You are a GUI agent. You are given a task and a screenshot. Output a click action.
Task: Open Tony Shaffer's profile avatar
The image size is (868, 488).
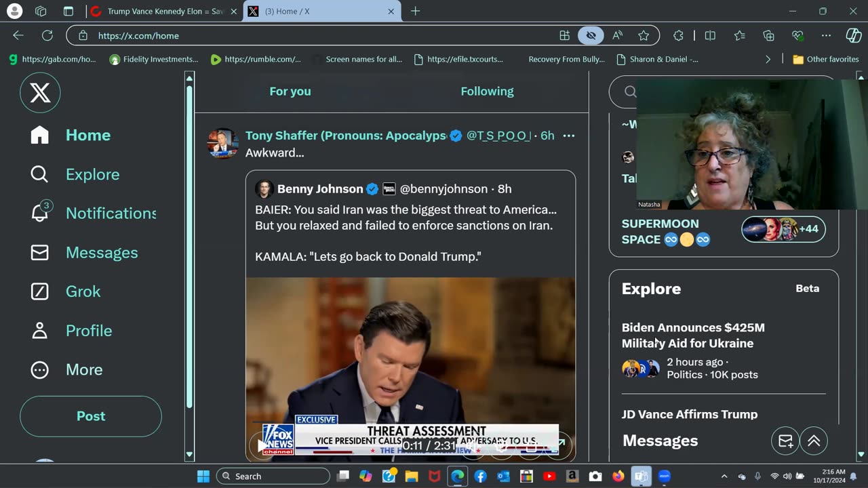222,143
